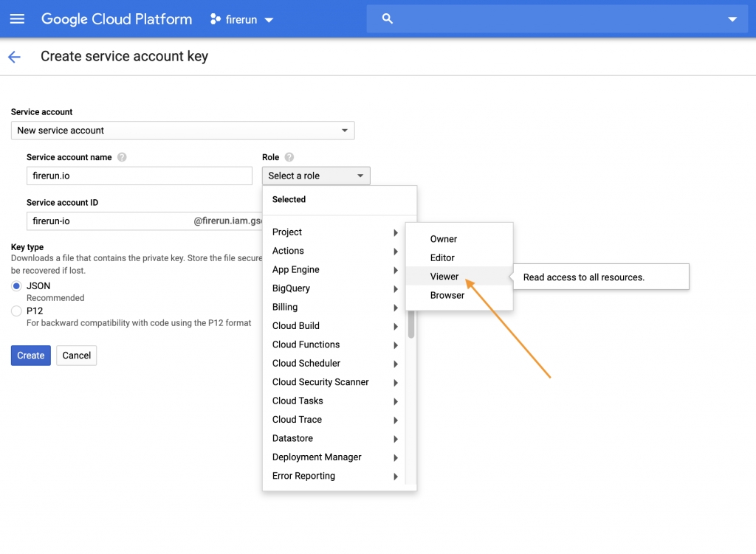Click the search magnifier icon

coord(387,18)
